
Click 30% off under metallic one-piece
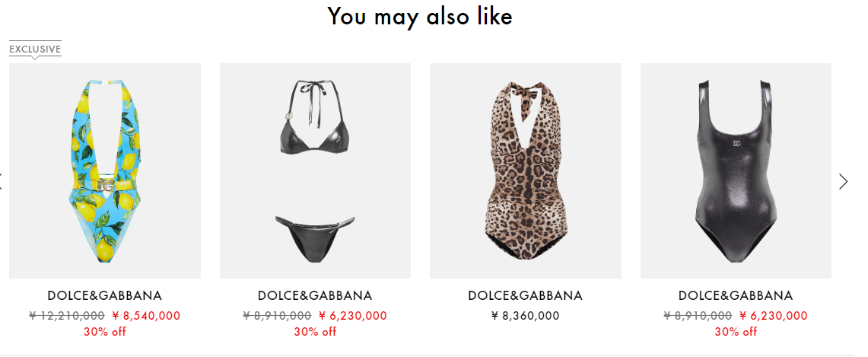tap(736, 332)
